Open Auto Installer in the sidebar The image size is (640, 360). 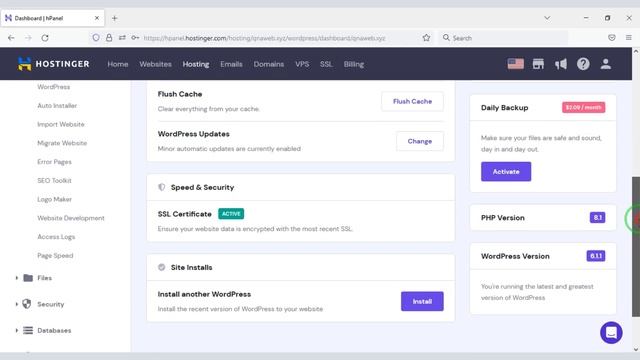57,106
